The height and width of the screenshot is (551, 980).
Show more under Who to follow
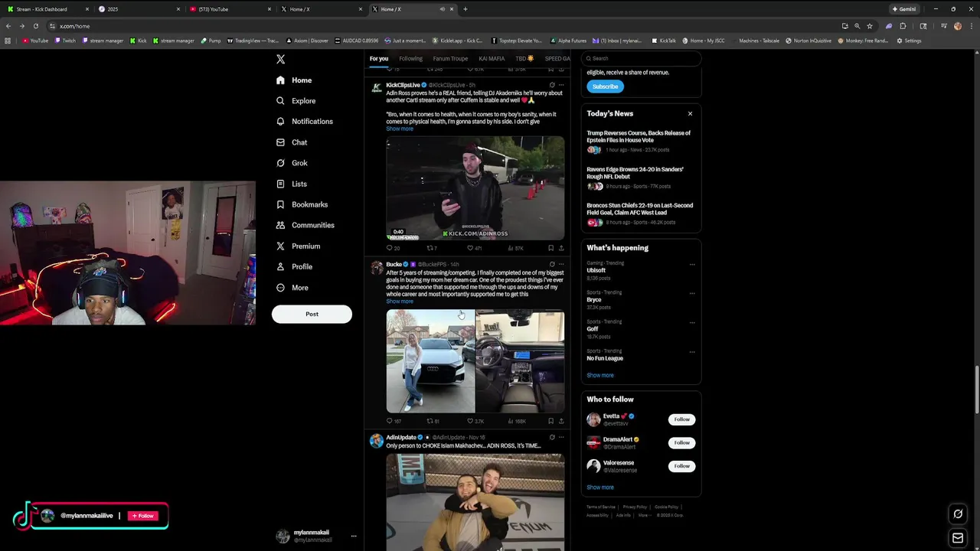pos(600,487)
